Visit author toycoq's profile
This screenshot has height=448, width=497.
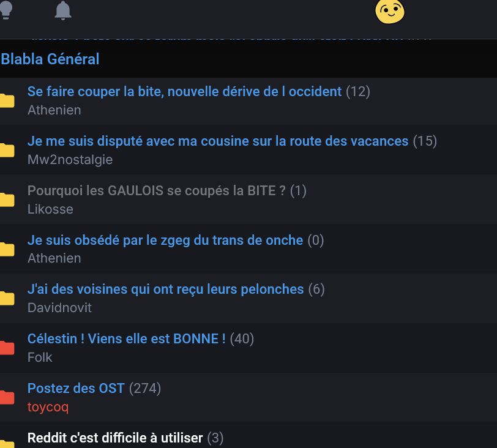(48, 407)
